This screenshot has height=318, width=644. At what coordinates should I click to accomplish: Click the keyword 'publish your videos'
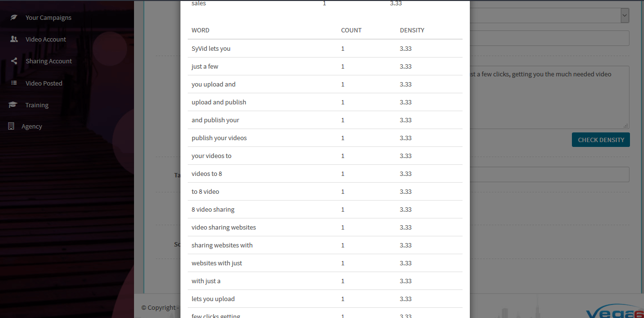pyautogui.click(x=219, y=138)
